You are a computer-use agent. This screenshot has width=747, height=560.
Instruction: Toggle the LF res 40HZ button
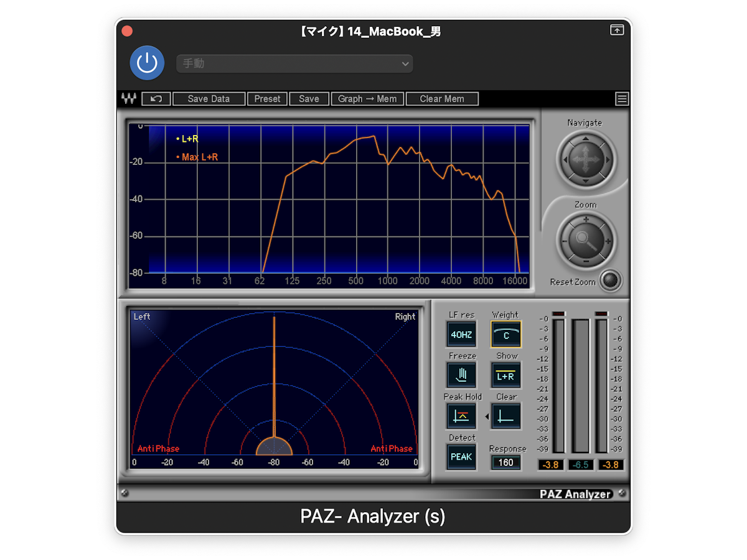[x=461, y=334]
